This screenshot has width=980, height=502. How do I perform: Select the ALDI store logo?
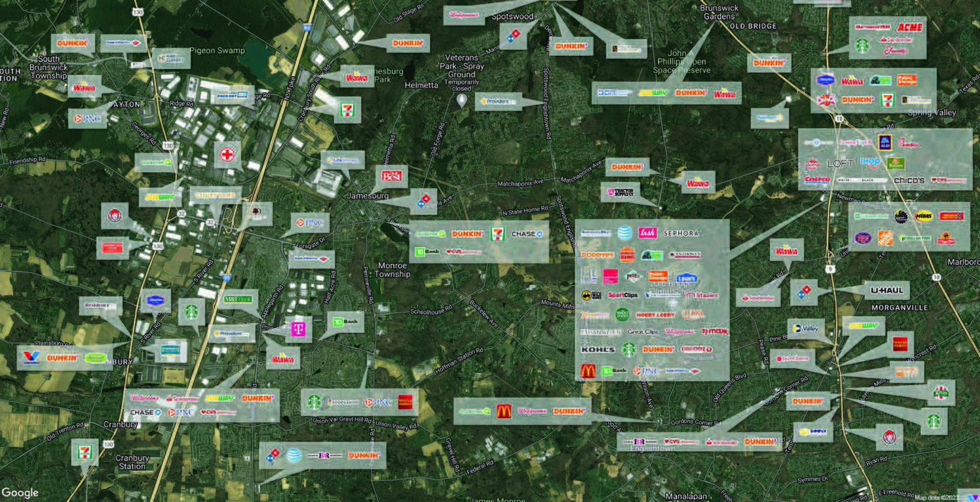click(x=885, y=143)
